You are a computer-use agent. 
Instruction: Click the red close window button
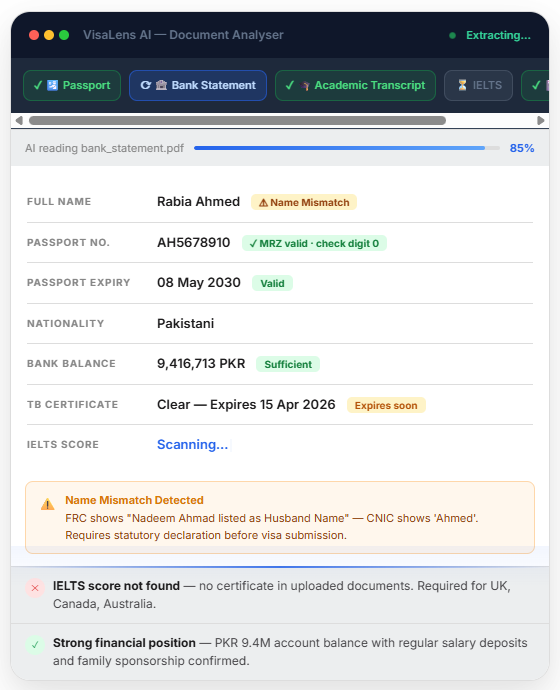point(34,35)
